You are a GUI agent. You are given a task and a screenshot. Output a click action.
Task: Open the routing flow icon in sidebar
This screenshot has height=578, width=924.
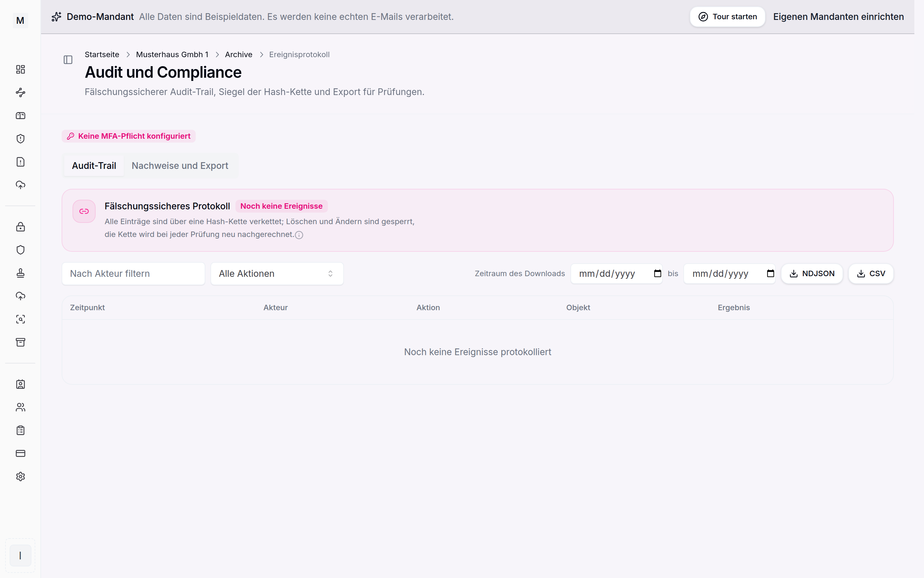click(20, 92)
